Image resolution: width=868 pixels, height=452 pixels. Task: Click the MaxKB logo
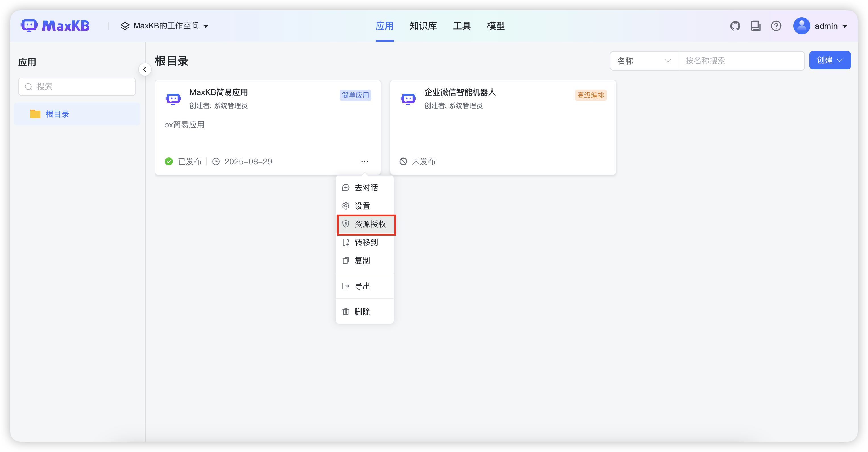coord(55,26)
